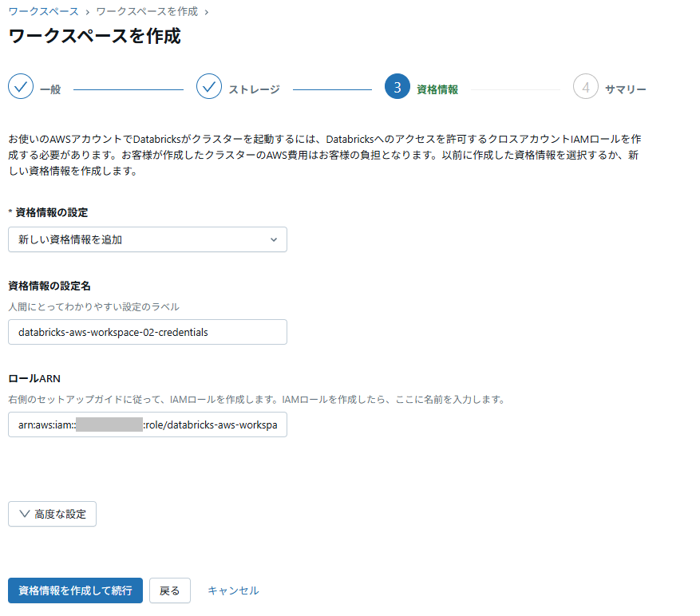Expand the 高度な設定 section
Image resolution: width=700 pixels, height=616 pixels.
tap(53, 515)
